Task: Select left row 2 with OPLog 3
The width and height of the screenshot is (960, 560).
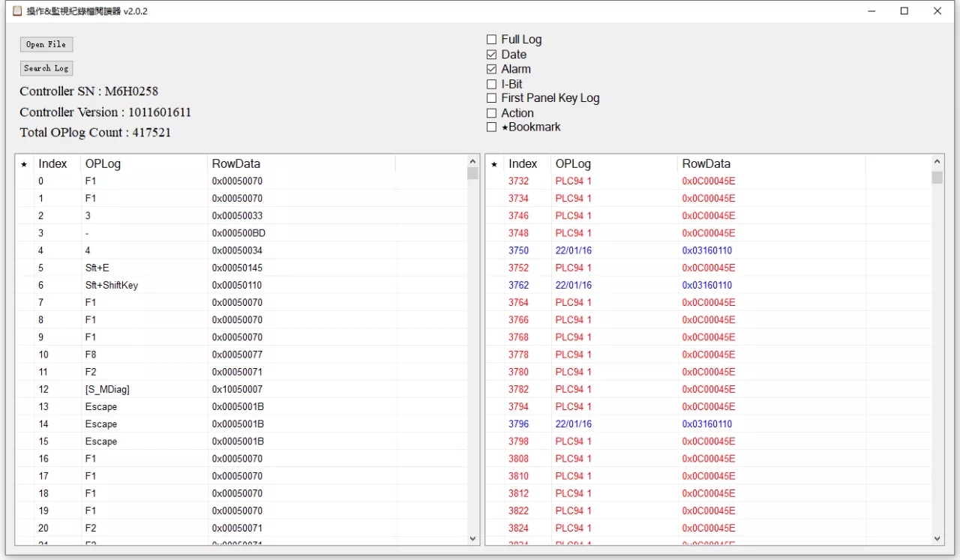Action: 241,216
